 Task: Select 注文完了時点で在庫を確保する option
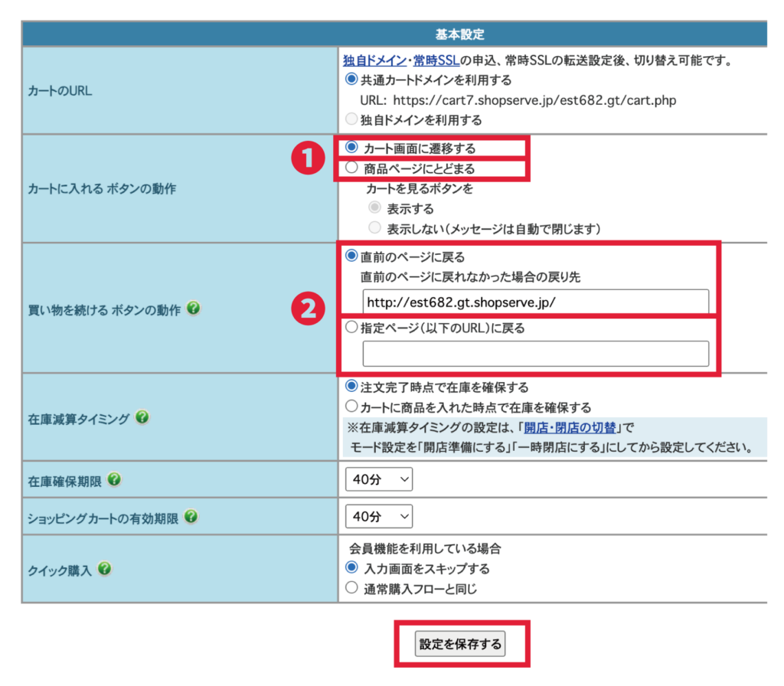pos(351,387)
